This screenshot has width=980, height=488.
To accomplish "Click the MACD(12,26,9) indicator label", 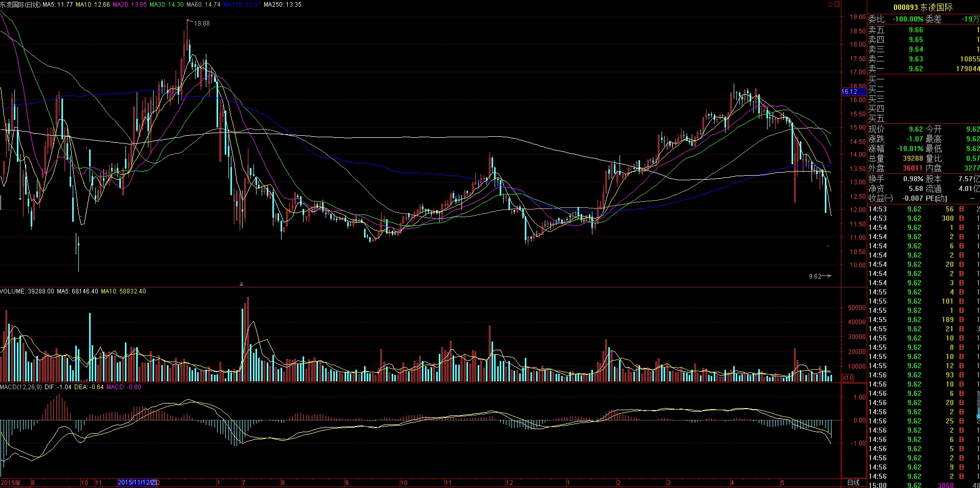I will 21,387.
